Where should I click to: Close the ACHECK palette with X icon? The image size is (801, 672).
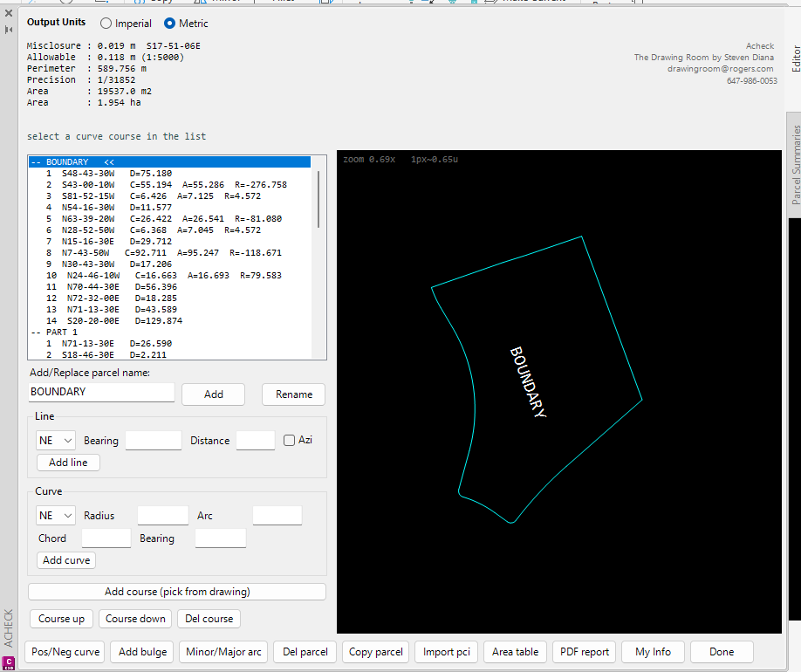pyautogui.click(x=9, y=13)
